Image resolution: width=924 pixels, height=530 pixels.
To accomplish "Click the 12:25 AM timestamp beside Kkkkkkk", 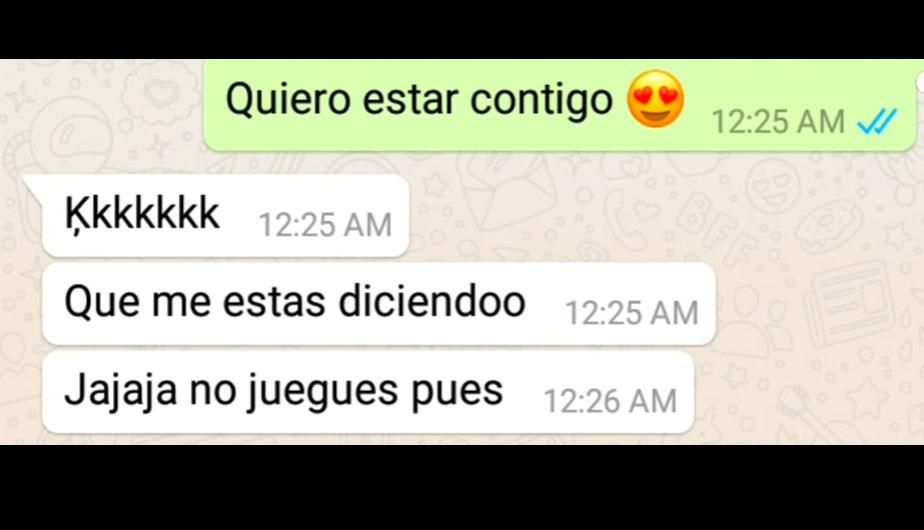I will 325,225.
